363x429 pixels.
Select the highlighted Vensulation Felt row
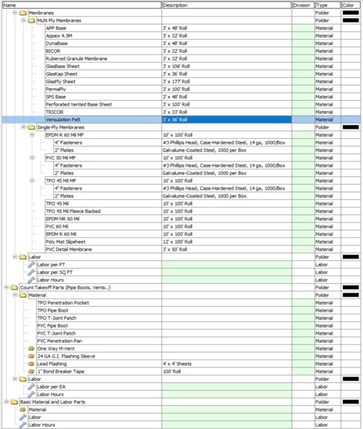[x=181, y=120]
